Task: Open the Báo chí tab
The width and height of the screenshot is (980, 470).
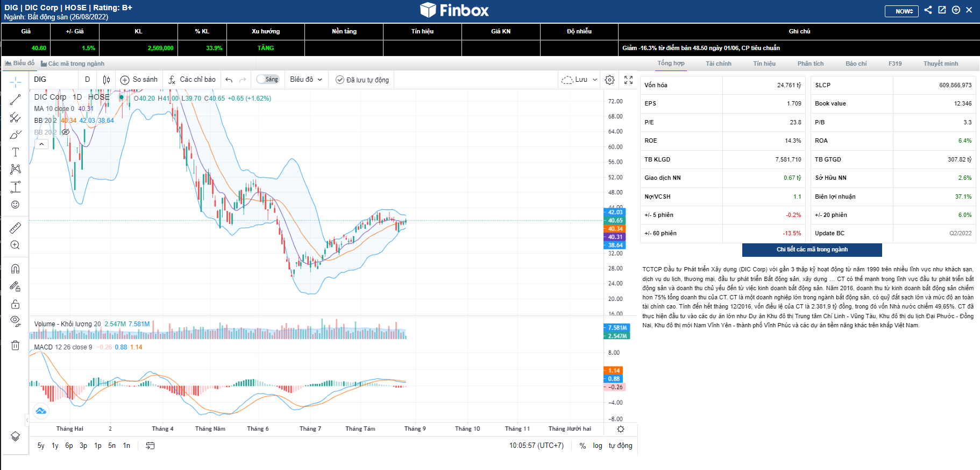Action: [x=856, y=64]
